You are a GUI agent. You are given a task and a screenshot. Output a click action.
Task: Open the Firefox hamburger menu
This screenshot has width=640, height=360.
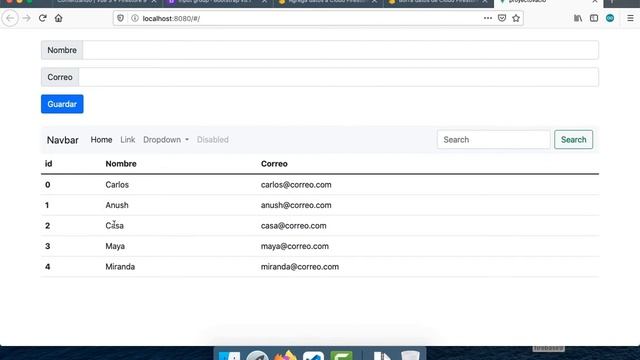(x=630, y=18)
